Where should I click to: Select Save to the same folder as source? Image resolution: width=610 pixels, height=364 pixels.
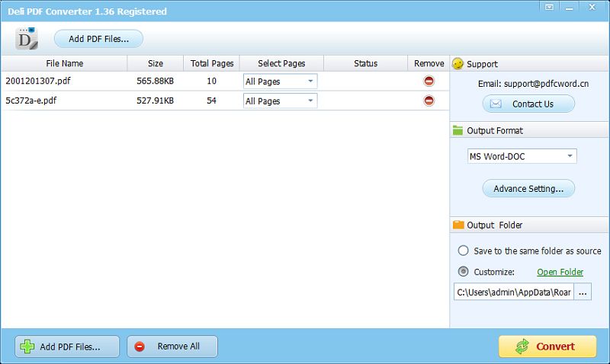pyautogui.click(x=463, y=251)
